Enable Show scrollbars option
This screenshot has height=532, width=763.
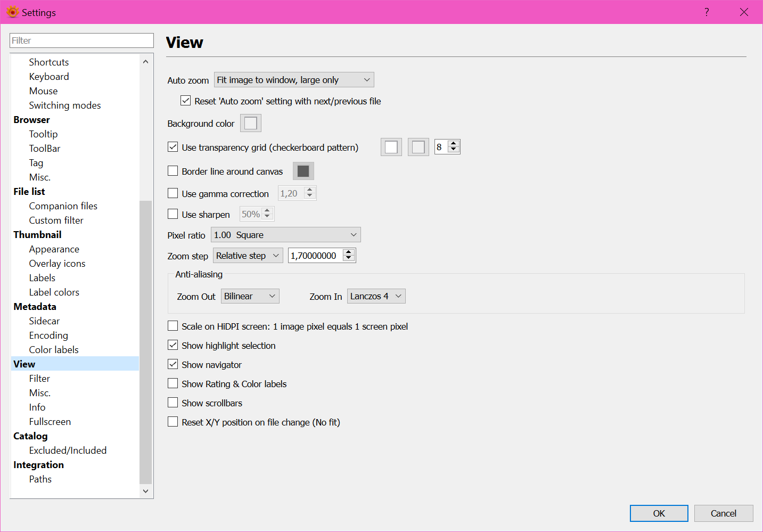point(173,403)
